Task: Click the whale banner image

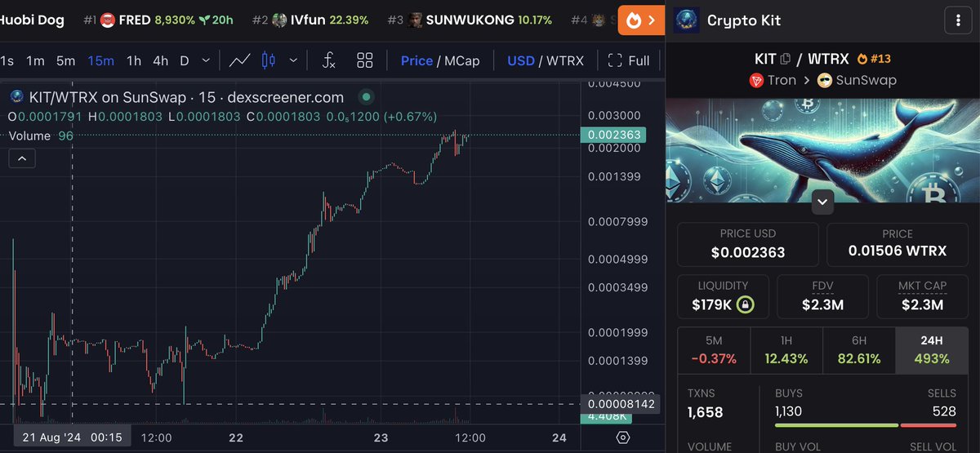Action: coord(822,152)
